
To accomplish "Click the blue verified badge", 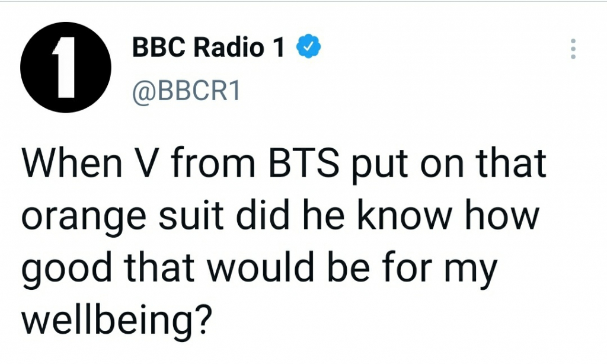I will click(x=308, y=46).
